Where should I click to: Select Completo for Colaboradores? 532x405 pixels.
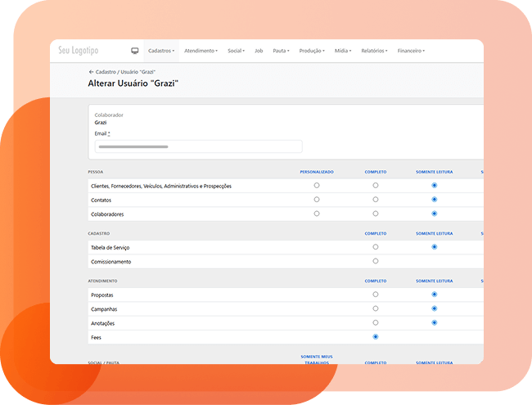point(376,214)
